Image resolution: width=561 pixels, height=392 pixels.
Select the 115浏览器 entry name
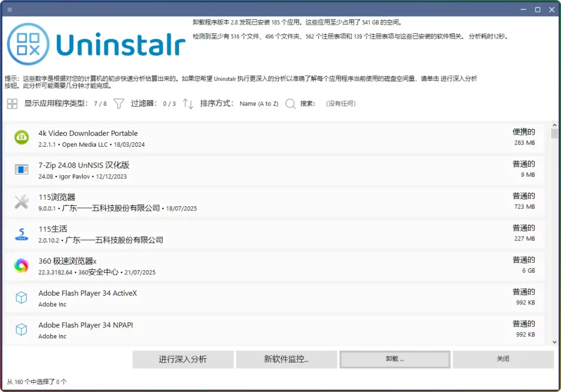coord(57,198)
